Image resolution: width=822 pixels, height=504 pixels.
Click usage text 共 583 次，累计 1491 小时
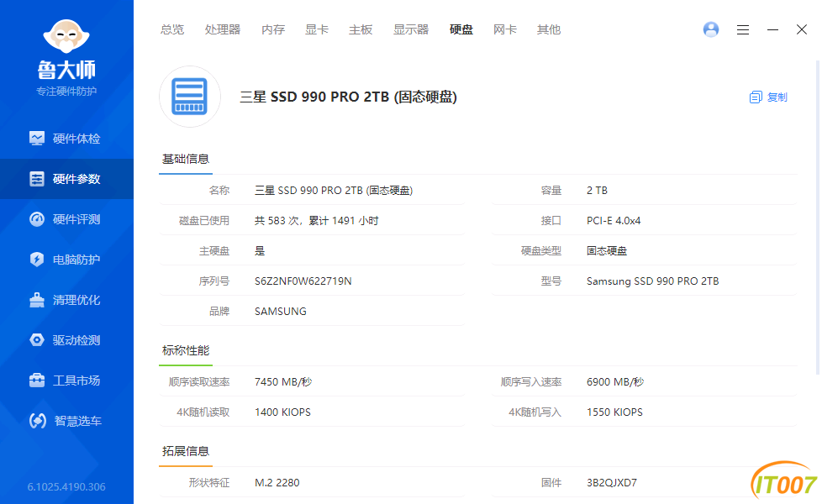point(317,221)
